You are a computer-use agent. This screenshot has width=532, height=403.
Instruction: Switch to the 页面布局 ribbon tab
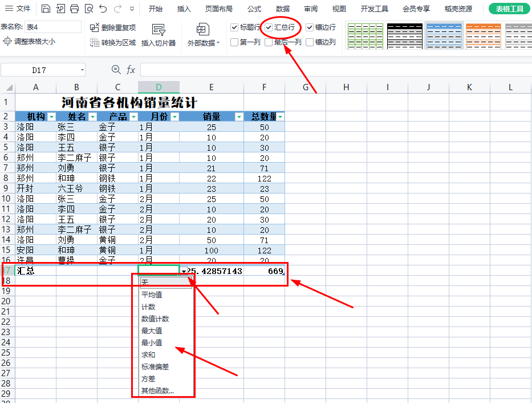pos(219,9)
